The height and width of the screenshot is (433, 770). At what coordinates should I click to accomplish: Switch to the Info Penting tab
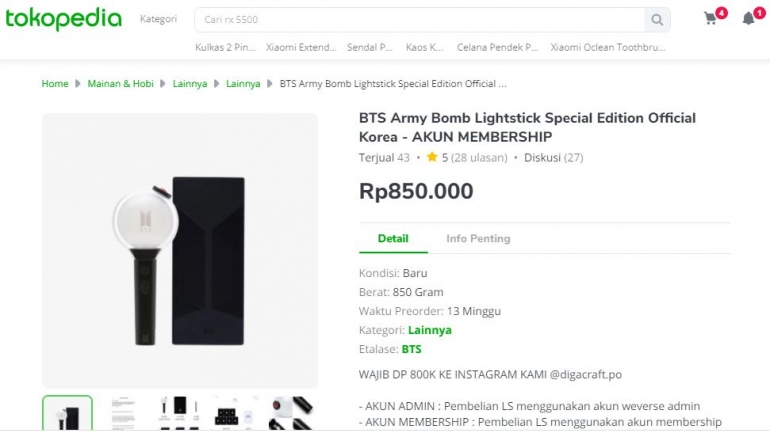coord(478,238)
